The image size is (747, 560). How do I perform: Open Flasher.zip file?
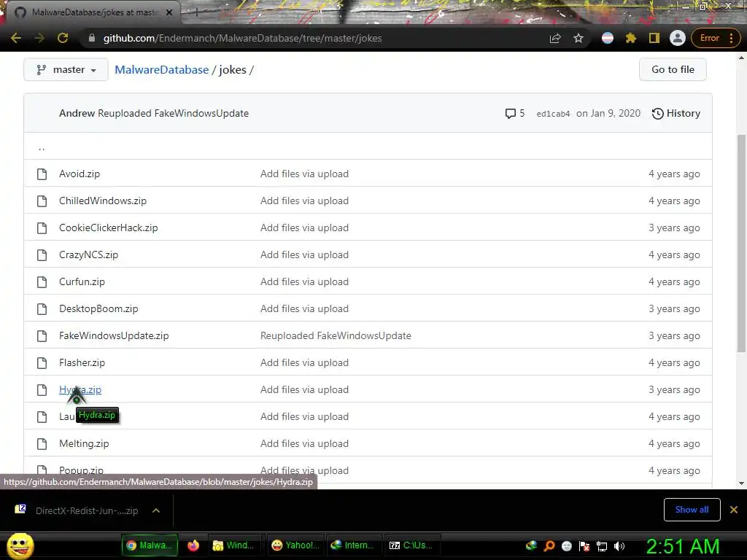82,363
